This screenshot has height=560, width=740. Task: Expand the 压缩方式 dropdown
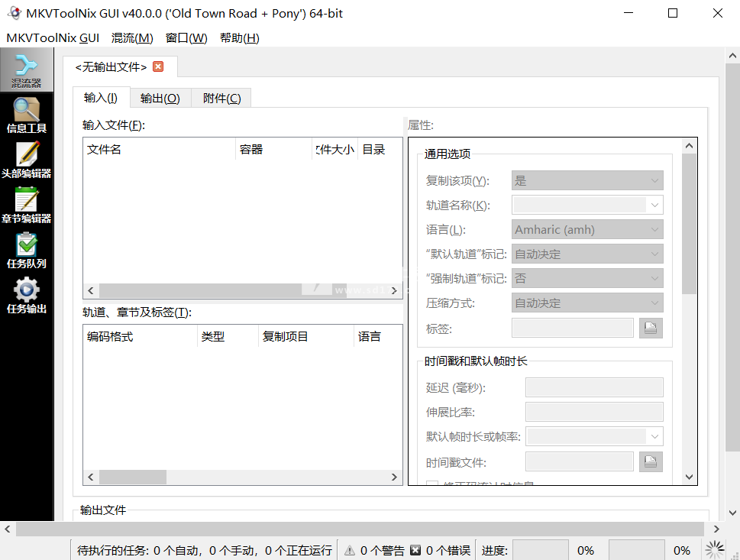[x=587, y=303]
